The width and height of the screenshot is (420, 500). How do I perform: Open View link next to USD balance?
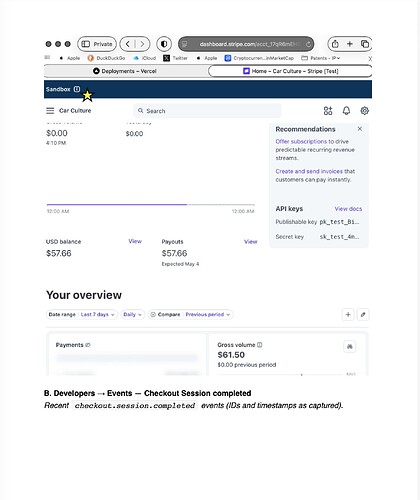tap(135, 241)
